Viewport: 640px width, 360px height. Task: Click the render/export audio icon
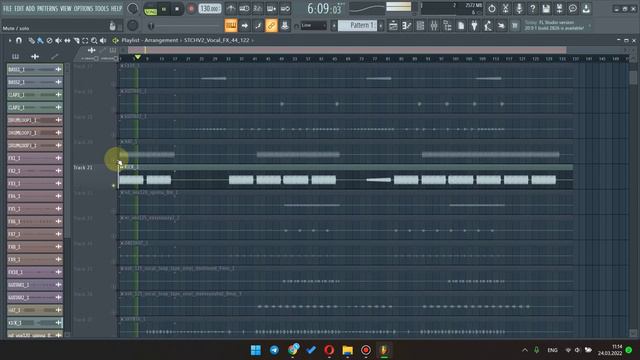coord(560,9)
